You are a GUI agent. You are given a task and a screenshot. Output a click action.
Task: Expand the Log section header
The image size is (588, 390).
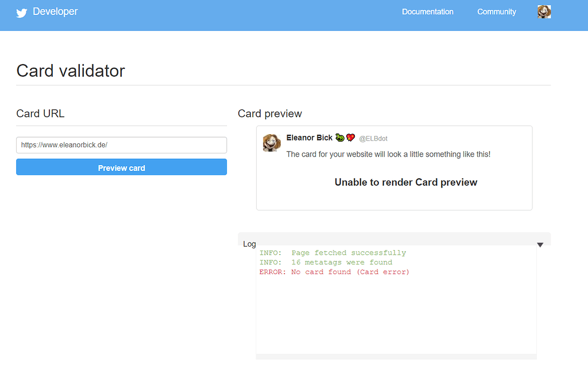(249, 244)
